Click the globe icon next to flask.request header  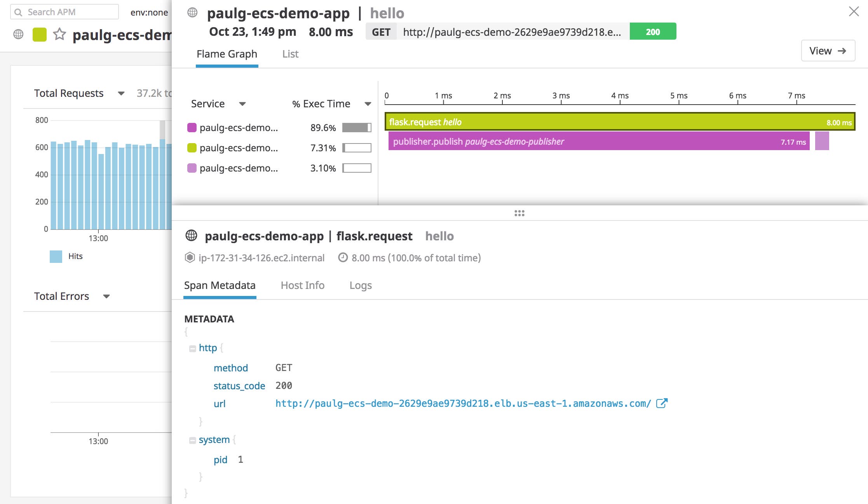pos(191,236)
